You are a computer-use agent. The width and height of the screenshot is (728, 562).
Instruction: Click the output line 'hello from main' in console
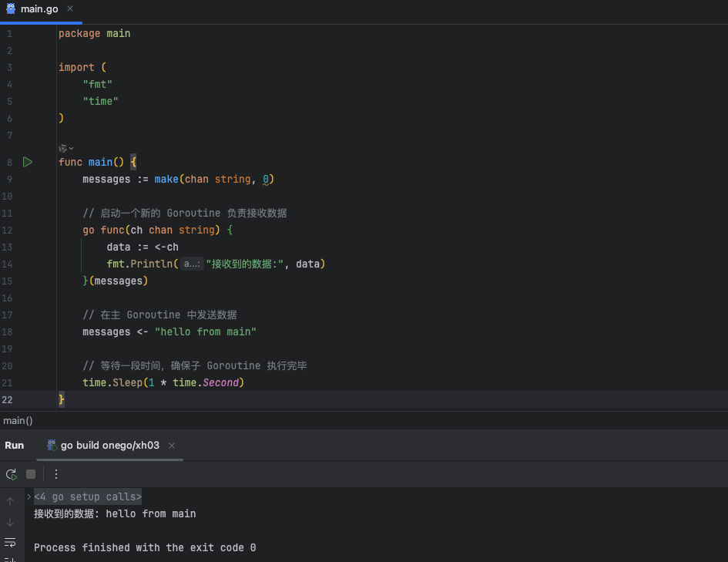[115, 513]
